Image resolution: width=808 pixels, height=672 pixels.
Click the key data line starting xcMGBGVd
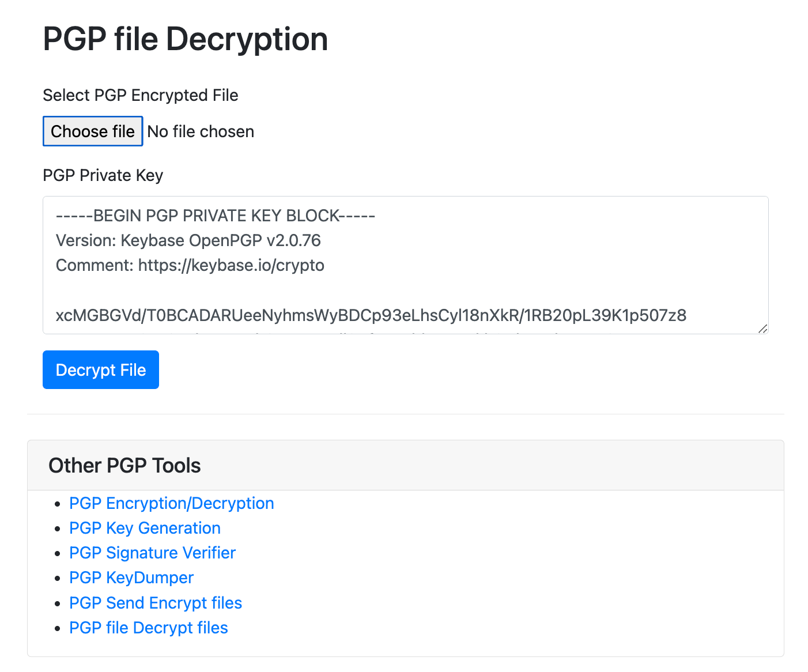click(x=371, y=315)
